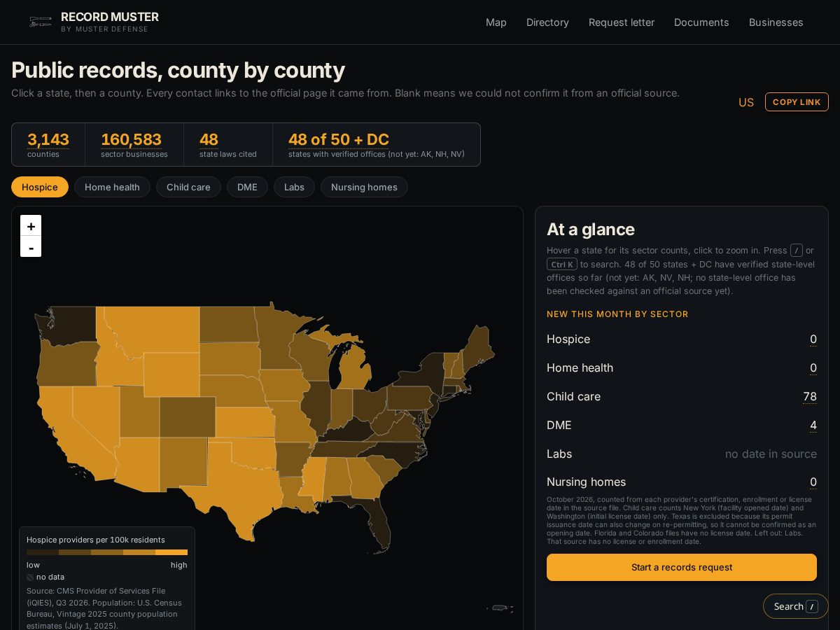Open the Search button
840x630 pixels.
796,606
